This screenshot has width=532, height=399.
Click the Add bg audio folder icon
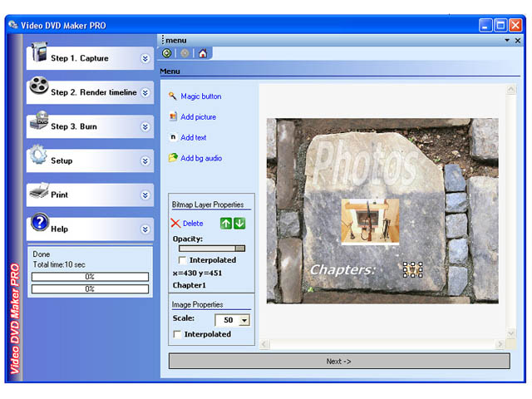[x=173, y=158]
